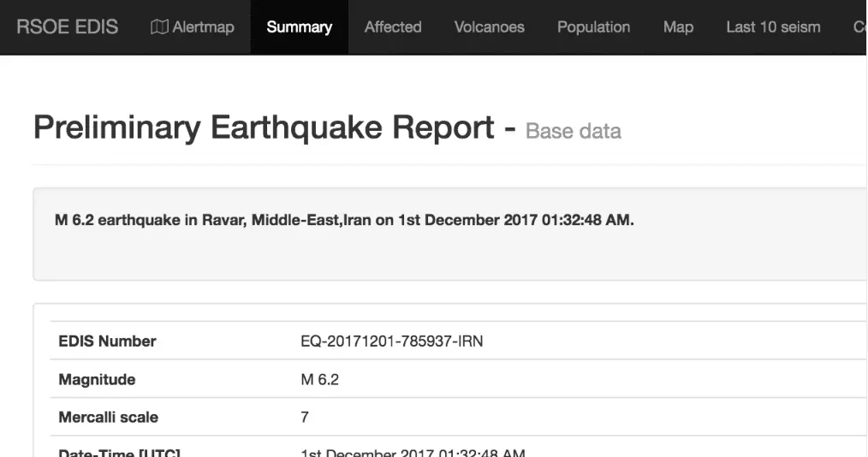Click the Date-Time [UTC] row label
The width and height of the screenshot is (868, 457).
tap(119, 452)
